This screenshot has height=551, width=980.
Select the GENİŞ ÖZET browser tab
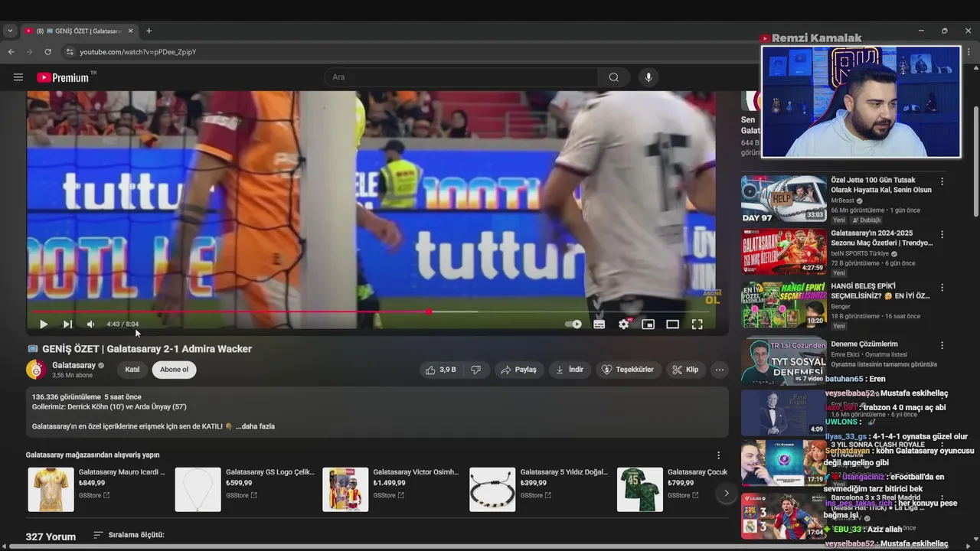coord(79,31)
